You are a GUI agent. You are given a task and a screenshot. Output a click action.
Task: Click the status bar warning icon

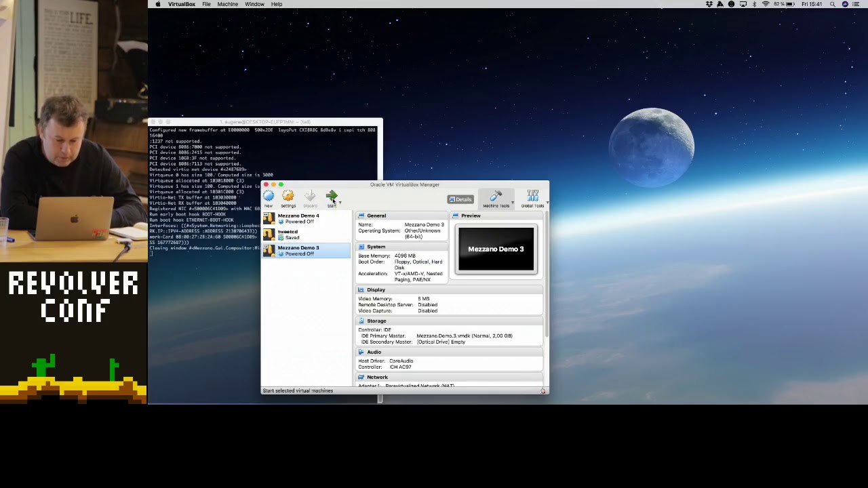542,391
